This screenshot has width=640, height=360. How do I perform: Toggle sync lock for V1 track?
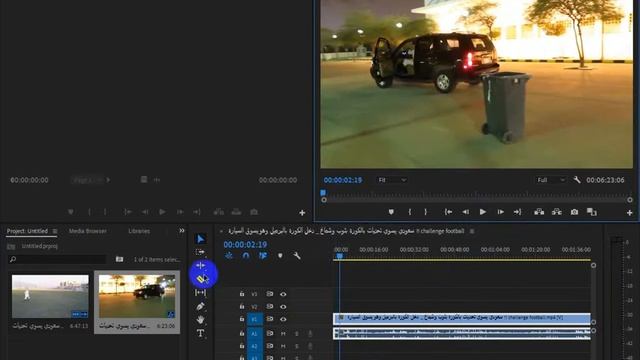270,319
